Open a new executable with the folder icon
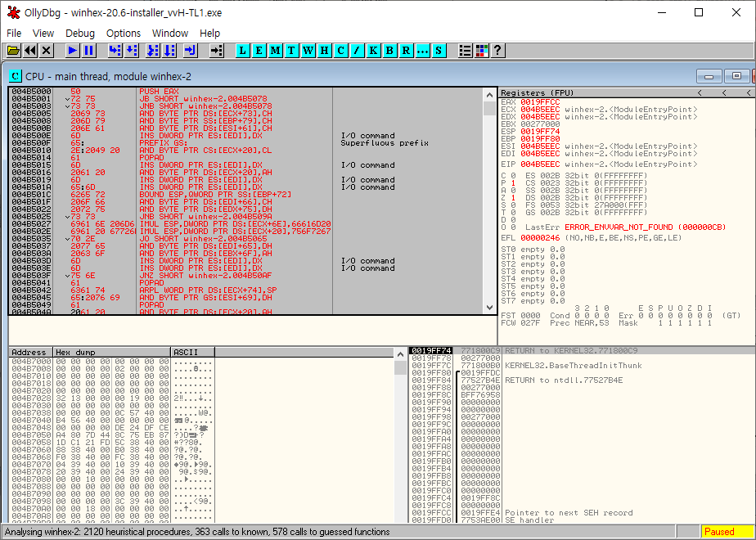 coord(13,50)
